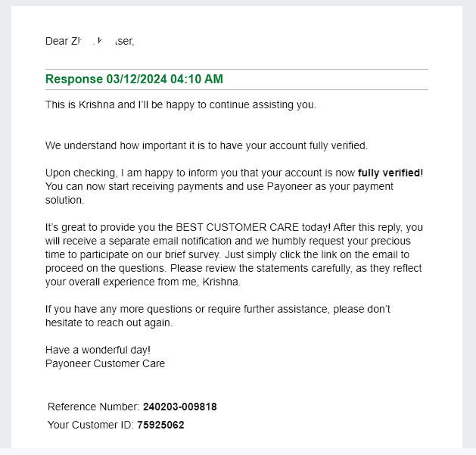
Task: Click 'your overall experience from me, Krishna' line
Action: (x=143, y=282)
